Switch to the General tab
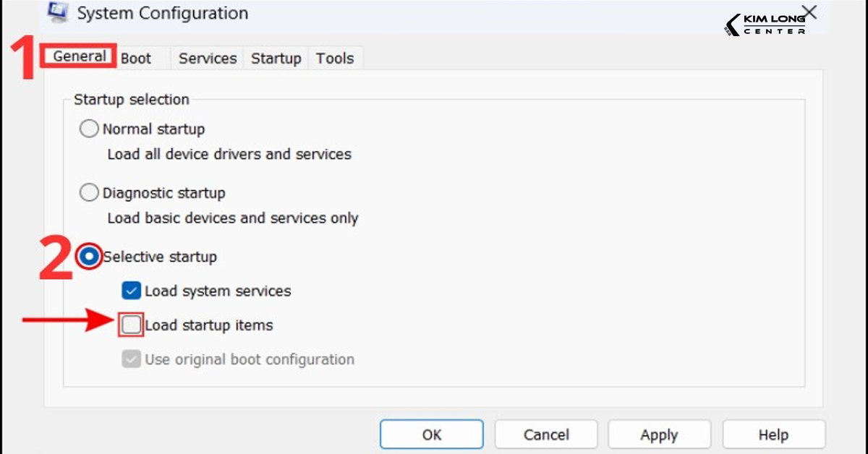 click(x=80, y=57)
